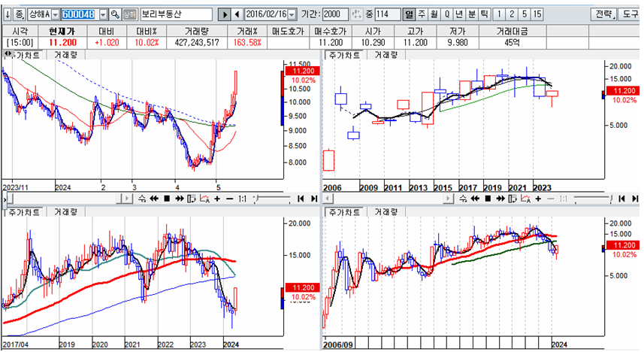
Task: Choose the 15 interval button
Action: [537, 14]
